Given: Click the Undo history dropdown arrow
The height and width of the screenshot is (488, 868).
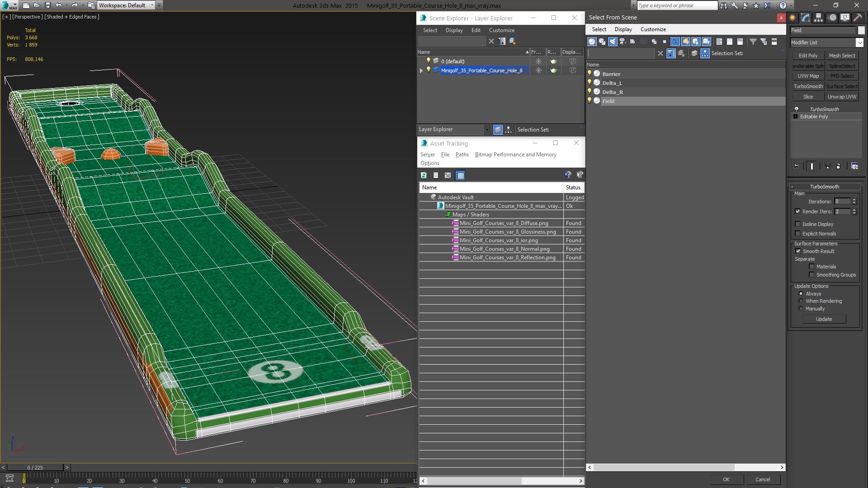Looking at the screenshot, I should pos(66,5).
